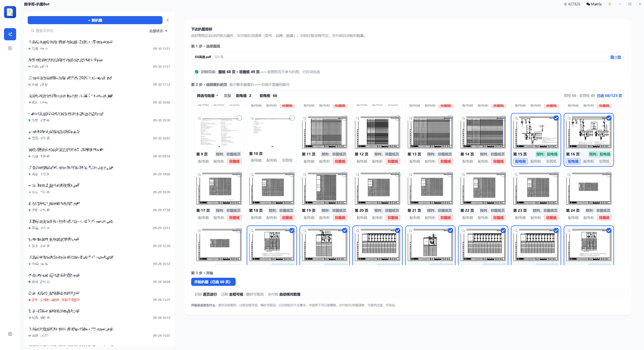
Task: Zoom preview of page 9 thumbnail
Action: click(199, 118)
